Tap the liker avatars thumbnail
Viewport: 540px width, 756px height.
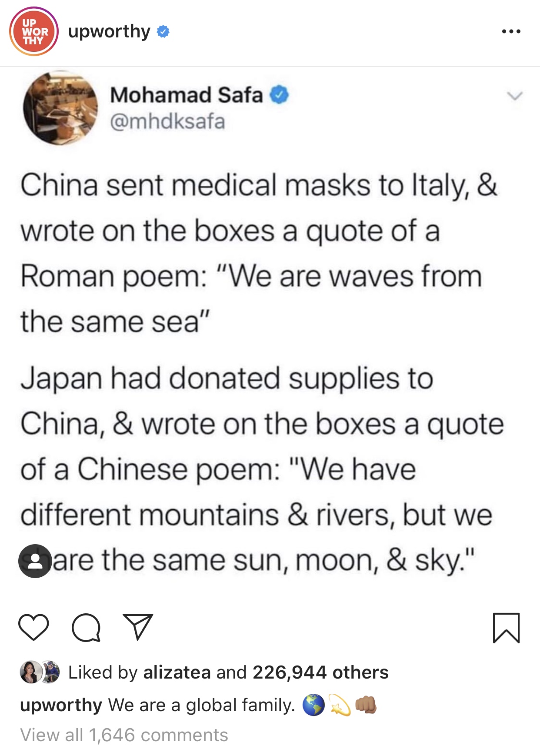coord(40,672)
